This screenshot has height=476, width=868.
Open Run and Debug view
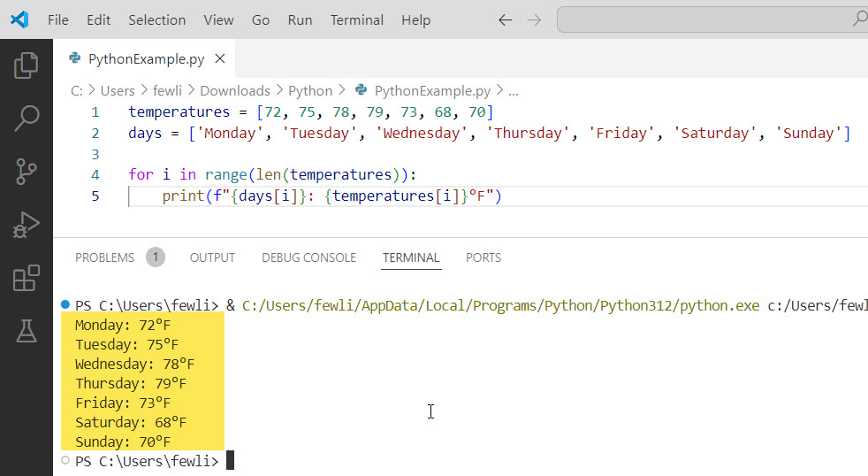pos(26,225)
